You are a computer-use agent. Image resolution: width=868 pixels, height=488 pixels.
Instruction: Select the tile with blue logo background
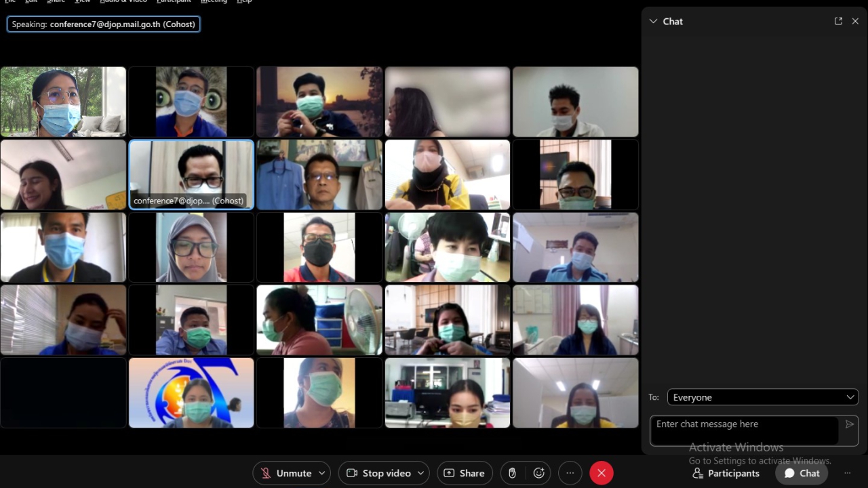[x=191, y=392]
